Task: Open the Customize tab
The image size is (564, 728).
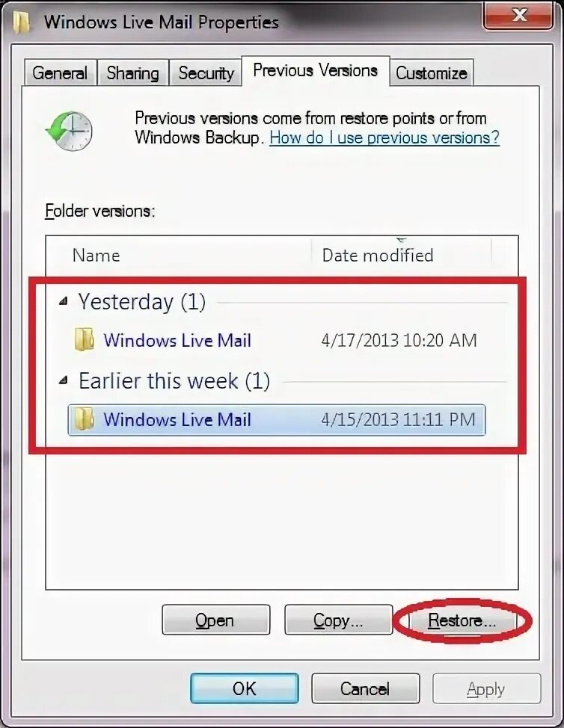Action: (x=432, y=73)
